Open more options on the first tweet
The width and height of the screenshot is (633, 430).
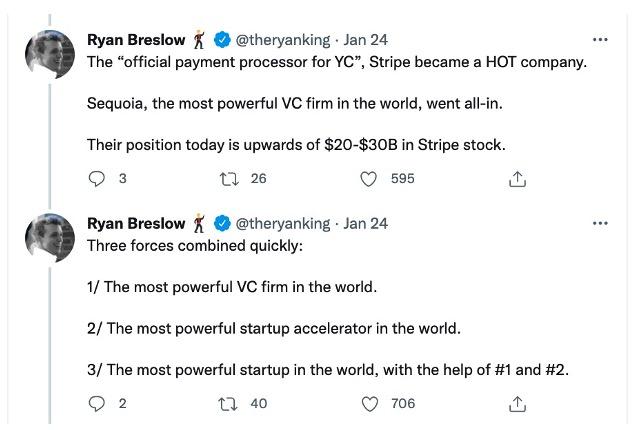point(600,40)
